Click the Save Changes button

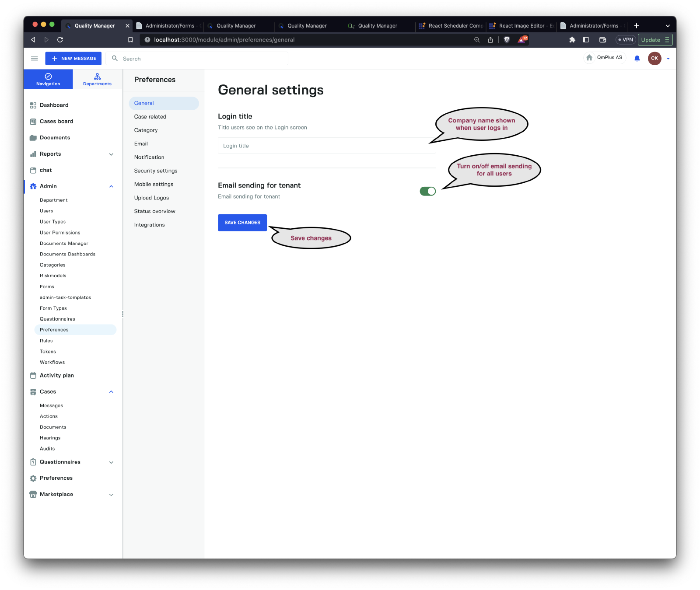(242, 223)
